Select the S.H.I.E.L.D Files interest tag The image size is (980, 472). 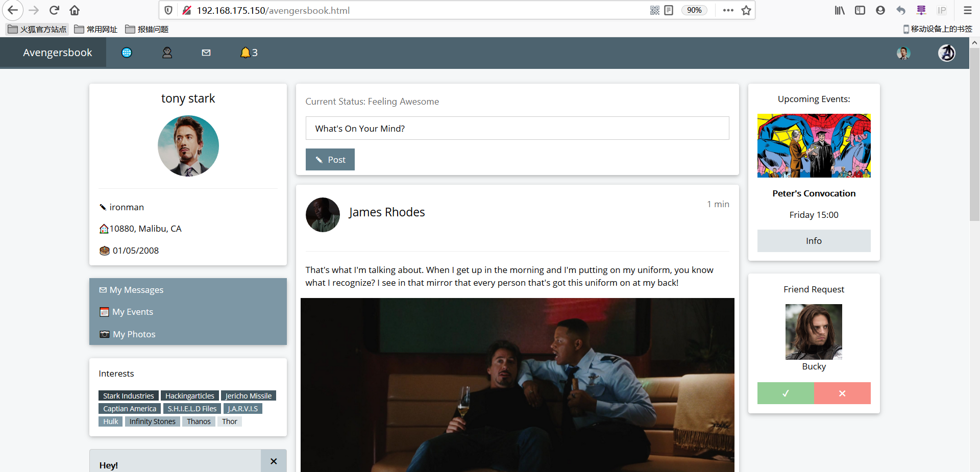tap(192, 408)
